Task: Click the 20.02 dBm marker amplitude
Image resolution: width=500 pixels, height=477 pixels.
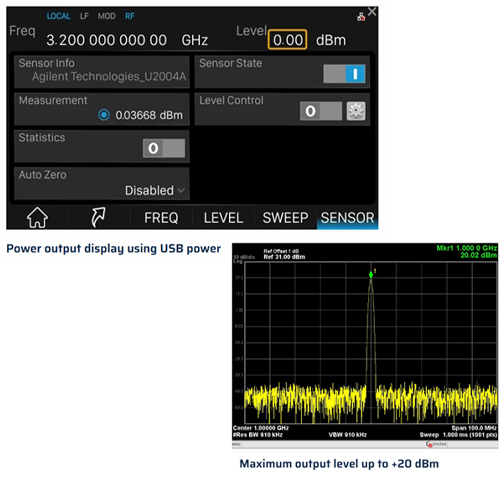Action: coord(479,255)
